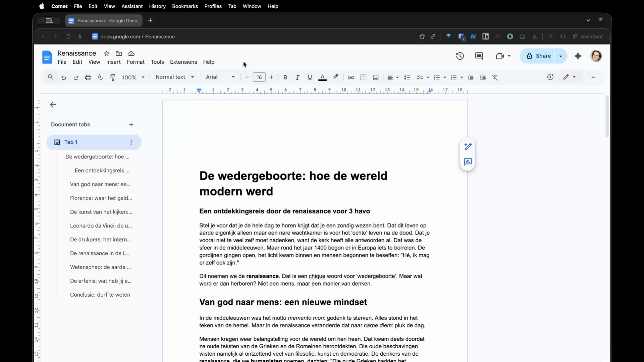The height and width of the screenshot is (362, 644).
Task: Click the paint format roller icon
Action: point(112,77)
